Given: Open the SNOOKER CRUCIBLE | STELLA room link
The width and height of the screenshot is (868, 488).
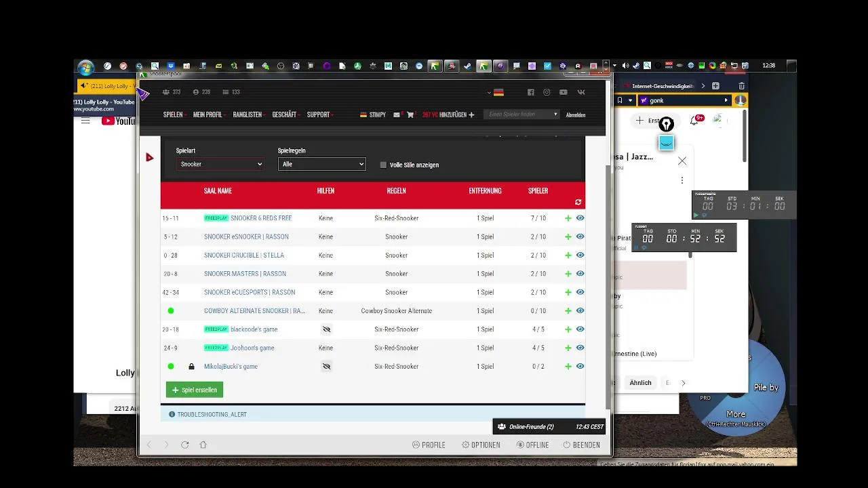Looking at the screenshot, I should point(244,256).
